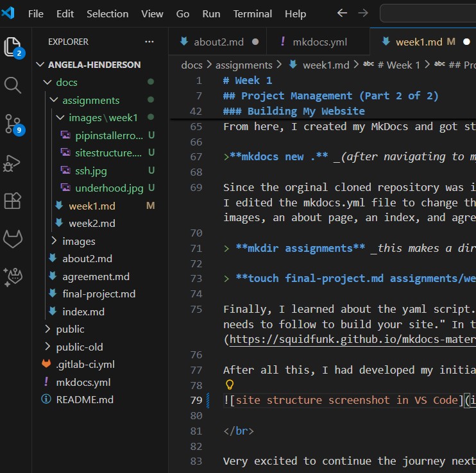Open sitestructure image file
The width and height of the screenshot is (476, 473).
108,153
